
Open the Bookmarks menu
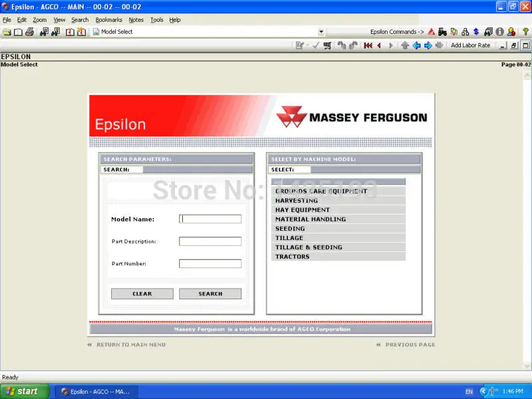[x=108, y=19]
